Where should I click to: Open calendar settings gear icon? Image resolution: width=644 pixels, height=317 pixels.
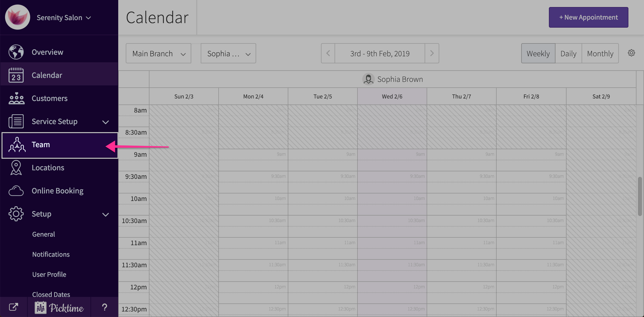[x=631, y=53]
